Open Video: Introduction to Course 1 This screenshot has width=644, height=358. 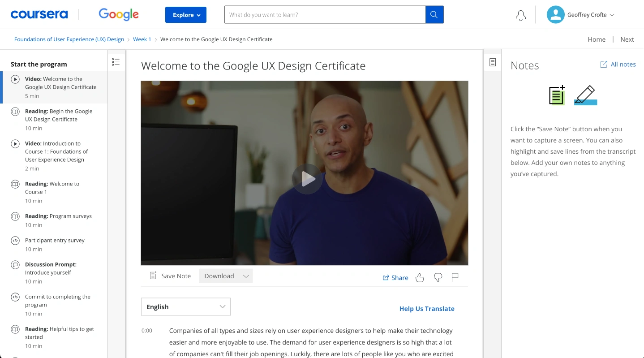(x=54, y=156)
